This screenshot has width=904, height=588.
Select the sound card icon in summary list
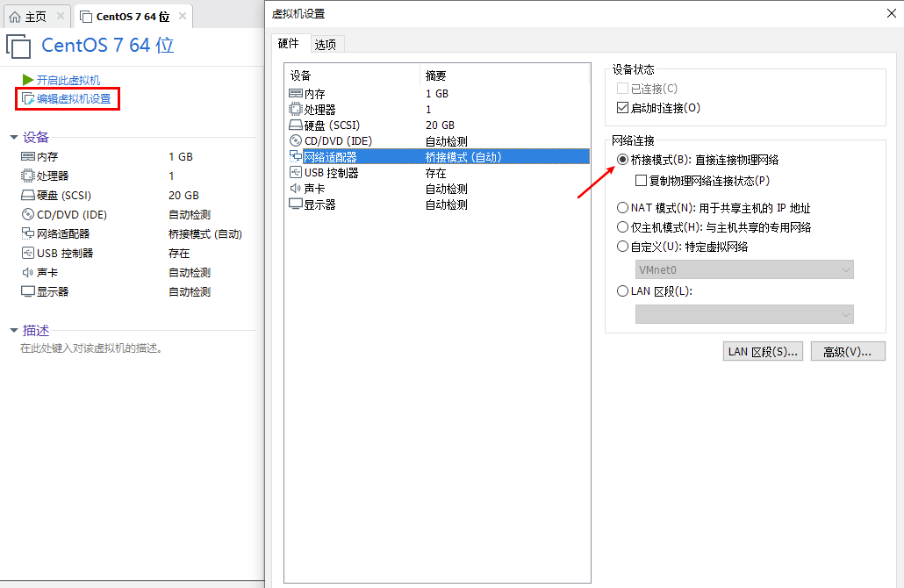[28, 272]
